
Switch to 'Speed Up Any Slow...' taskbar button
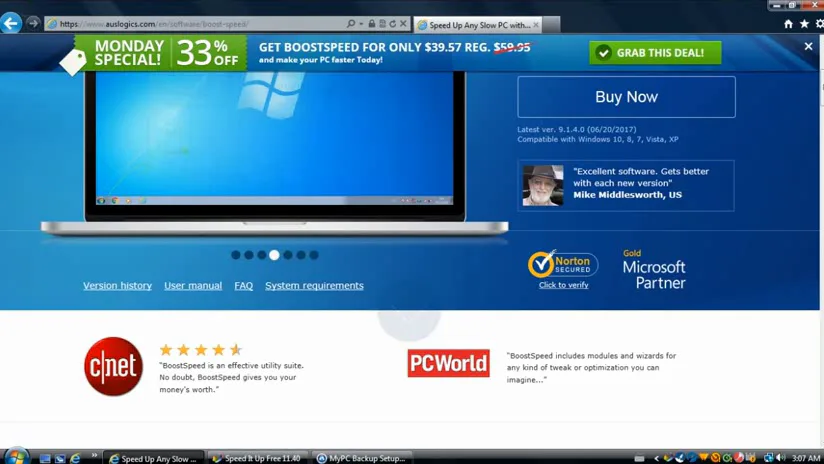[152, 458]
